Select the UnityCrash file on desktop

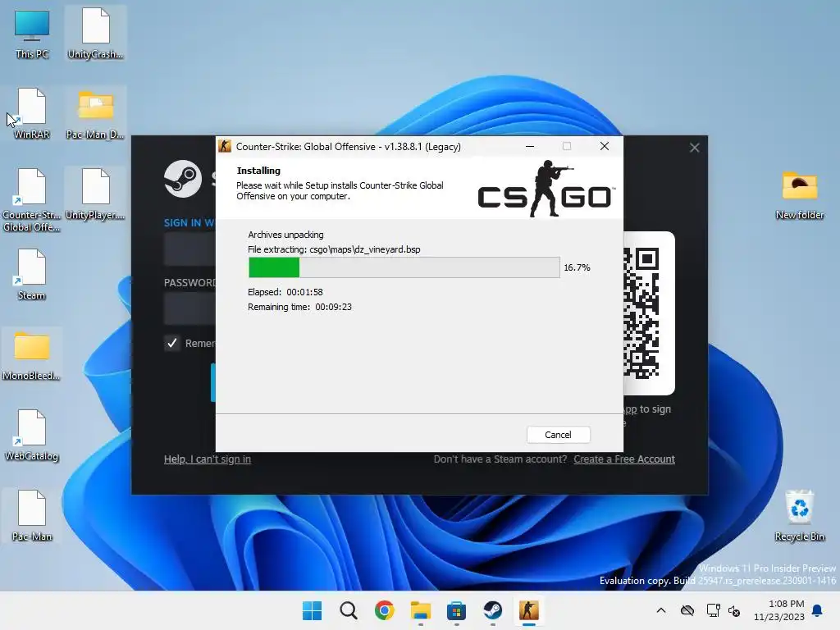[95, 33]
